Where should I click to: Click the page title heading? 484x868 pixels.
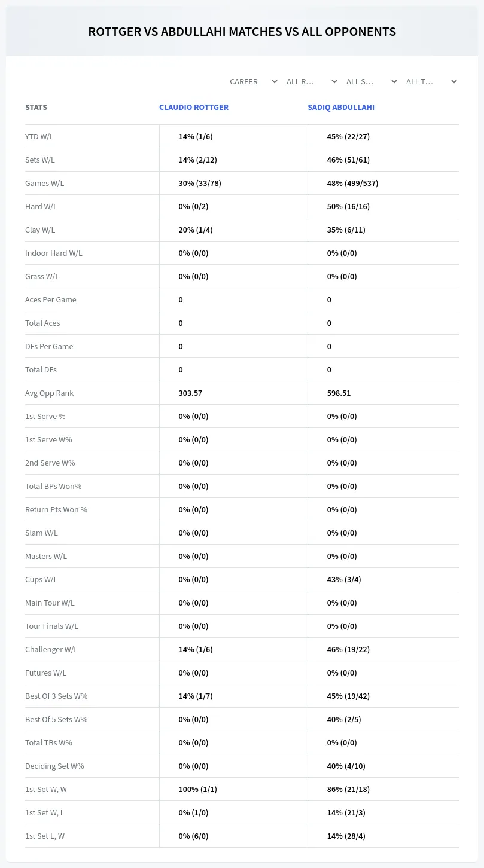tap(242, 32)
